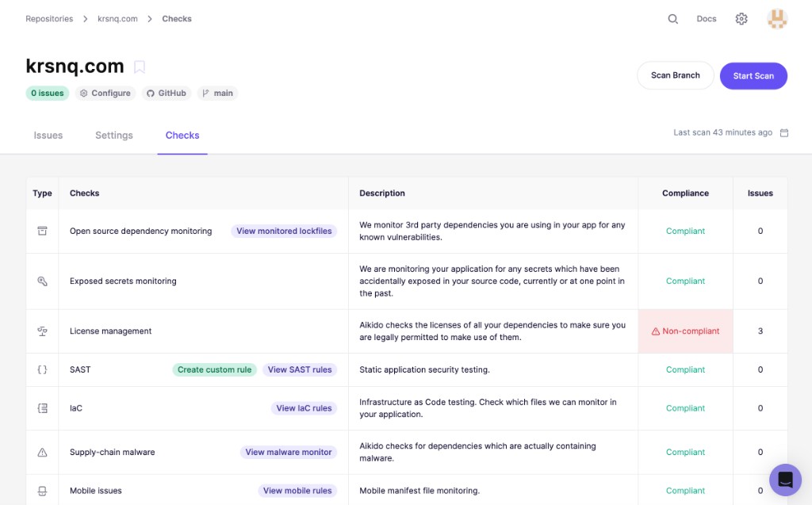Click Create custom rule
This screenshot has width=812, height=505.
pos(214,369)
